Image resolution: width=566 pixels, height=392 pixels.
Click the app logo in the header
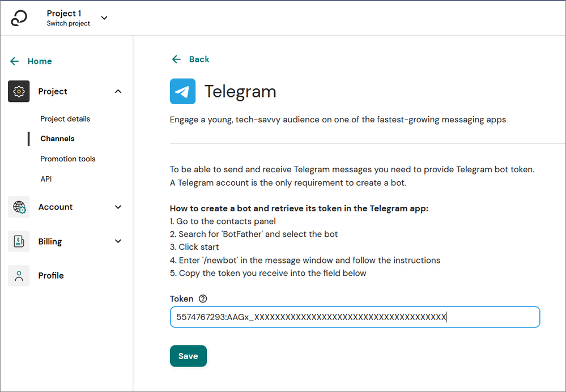click(19, 18)
